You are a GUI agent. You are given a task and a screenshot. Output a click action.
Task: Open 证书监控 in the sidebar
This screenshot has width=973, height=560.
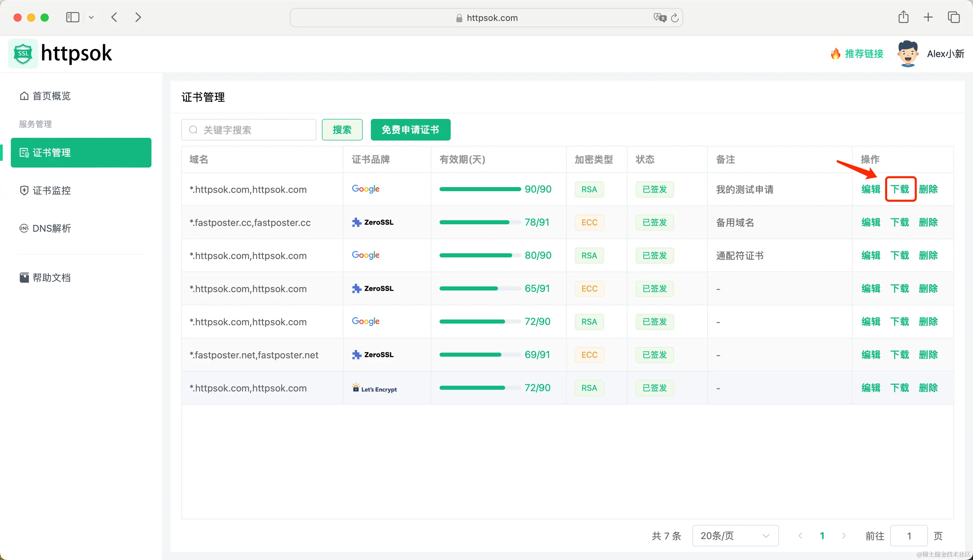[51, 190]
